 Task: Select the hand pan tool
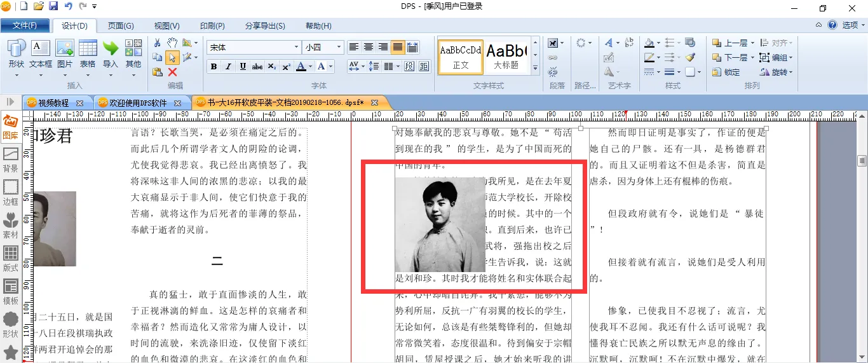[172, 43]
